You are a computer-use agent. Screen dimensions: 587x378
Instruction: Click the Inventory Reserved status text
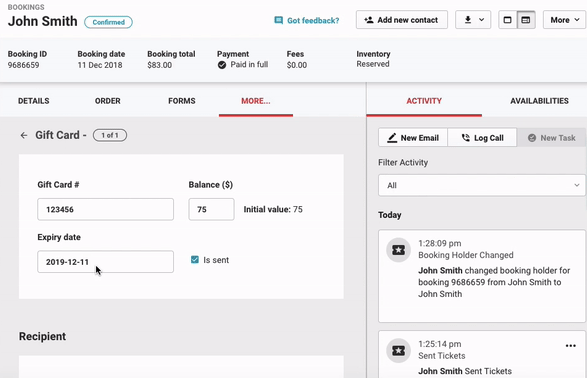(x=373, y=64)
